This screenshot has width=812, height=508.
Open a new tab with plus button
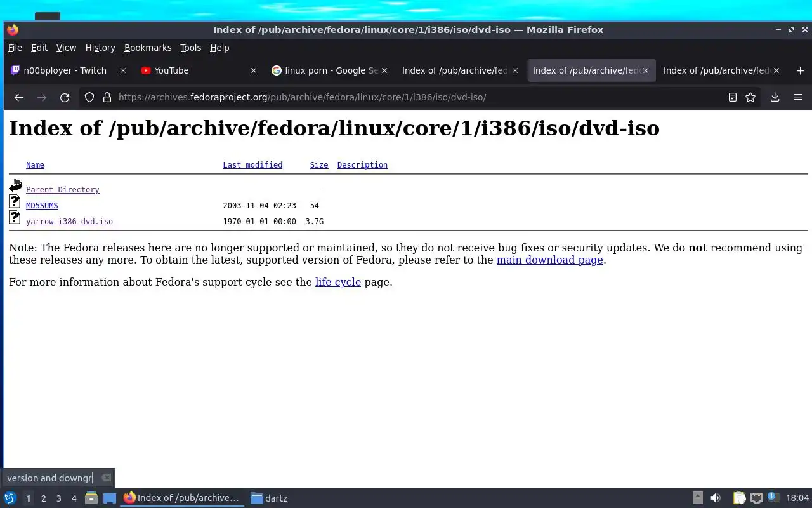(800, 70)
